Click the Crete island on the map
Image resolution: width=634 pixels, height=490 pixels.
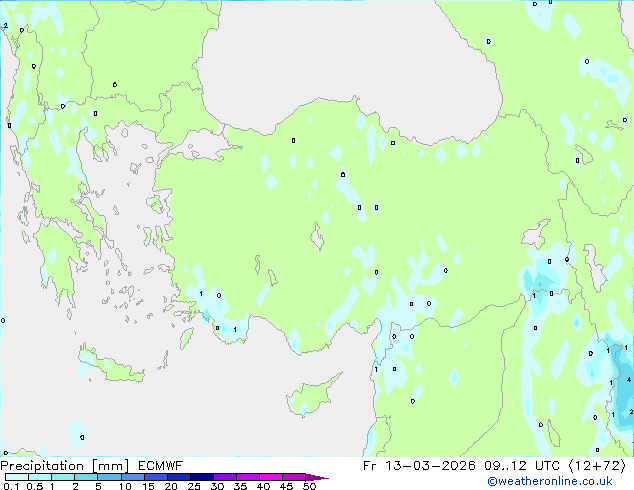[x=111, y=366]
